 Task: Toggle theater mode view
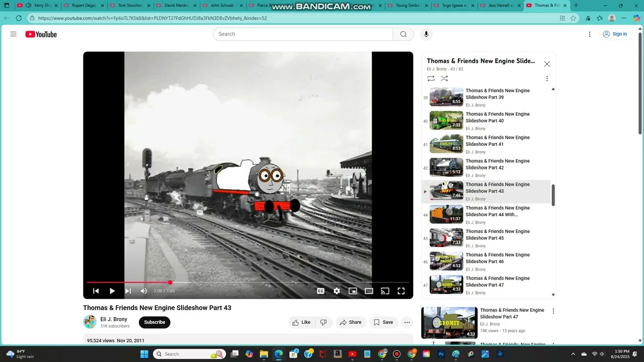coord(369,291)
